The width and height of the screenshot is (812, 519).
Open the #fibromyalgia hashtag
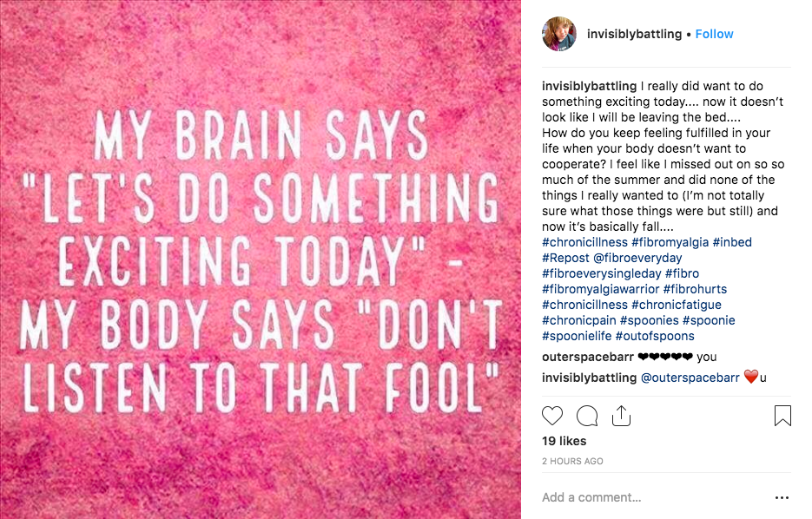[x=670, y=242]
